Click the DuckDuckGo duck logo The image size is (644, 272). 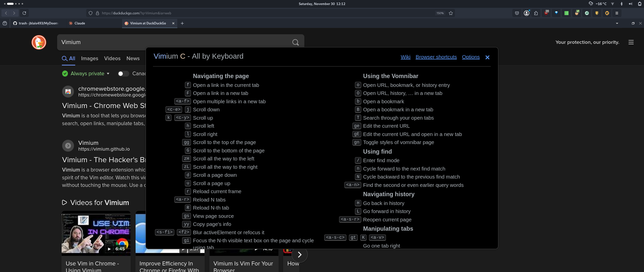[39, 42]
